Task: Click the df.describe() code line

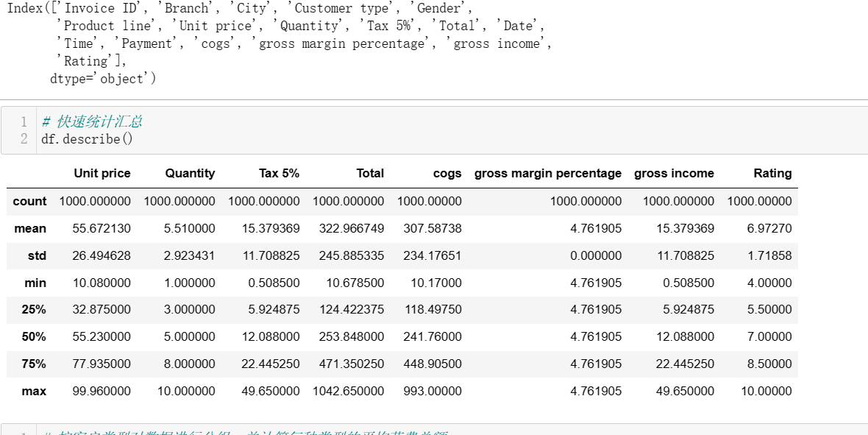Action: point(88,138)
